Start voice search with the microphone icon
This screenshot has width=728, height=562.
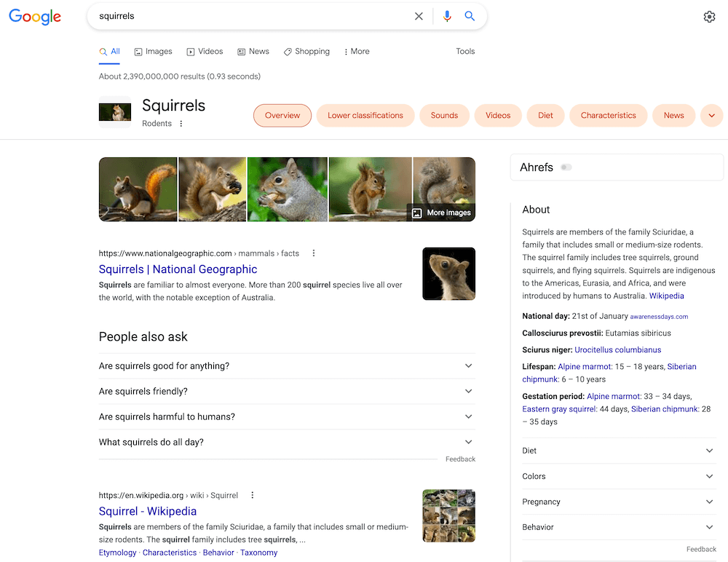(447, 16)
